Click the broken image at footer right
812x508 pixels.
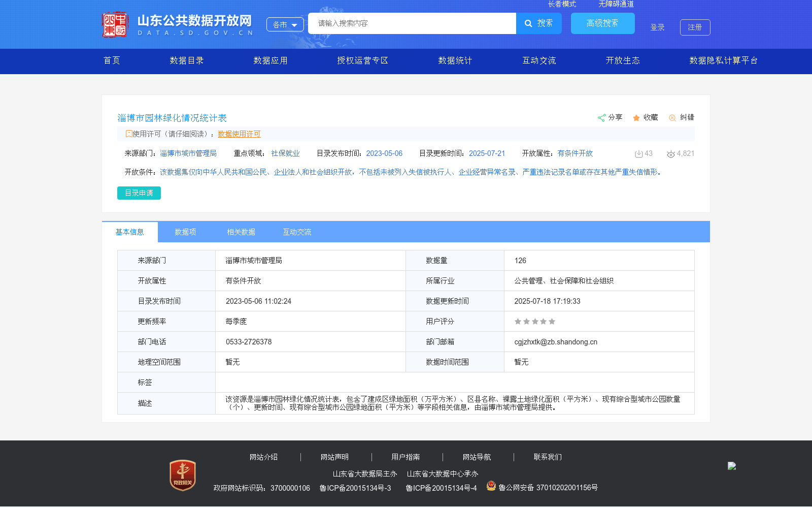point(732,466)
